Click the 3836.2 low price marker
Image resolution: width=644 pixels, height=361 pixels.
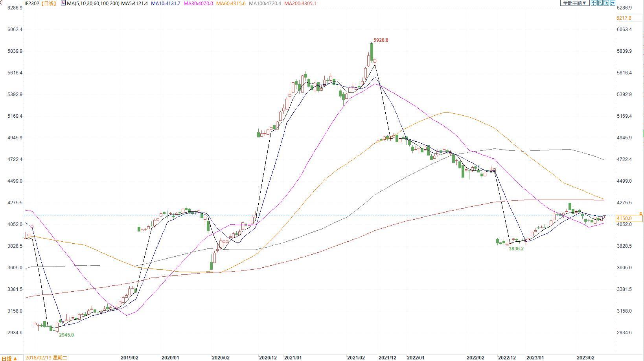click(516, 249)
